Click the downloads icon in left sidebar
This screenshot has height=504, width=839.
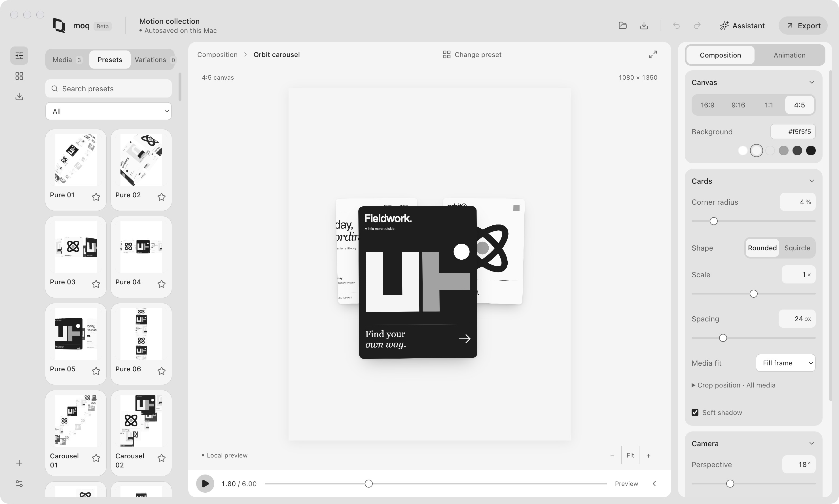(19, 96)
